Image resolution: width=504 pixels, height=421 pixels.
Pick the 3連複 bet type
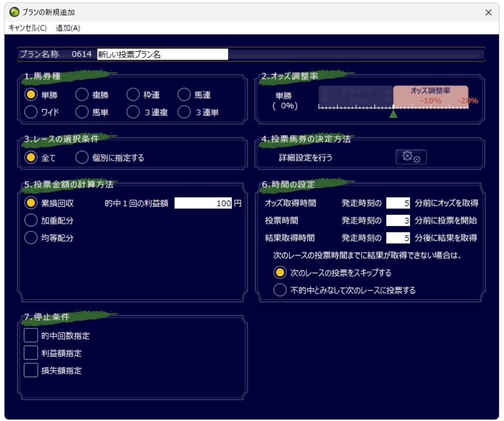click(133, 112)
